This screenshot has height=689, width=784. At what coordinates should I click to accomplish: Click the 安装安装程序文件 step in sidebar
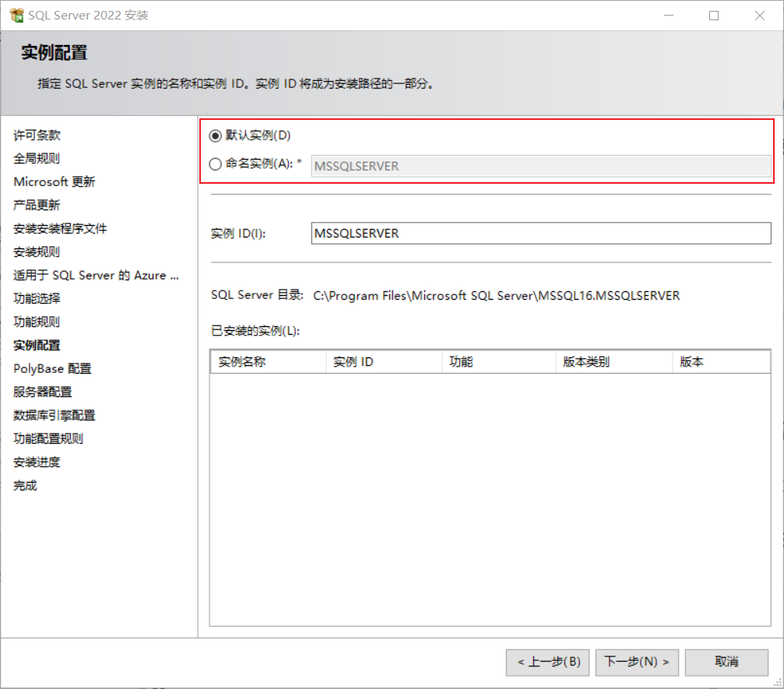[x=60, y=229]
